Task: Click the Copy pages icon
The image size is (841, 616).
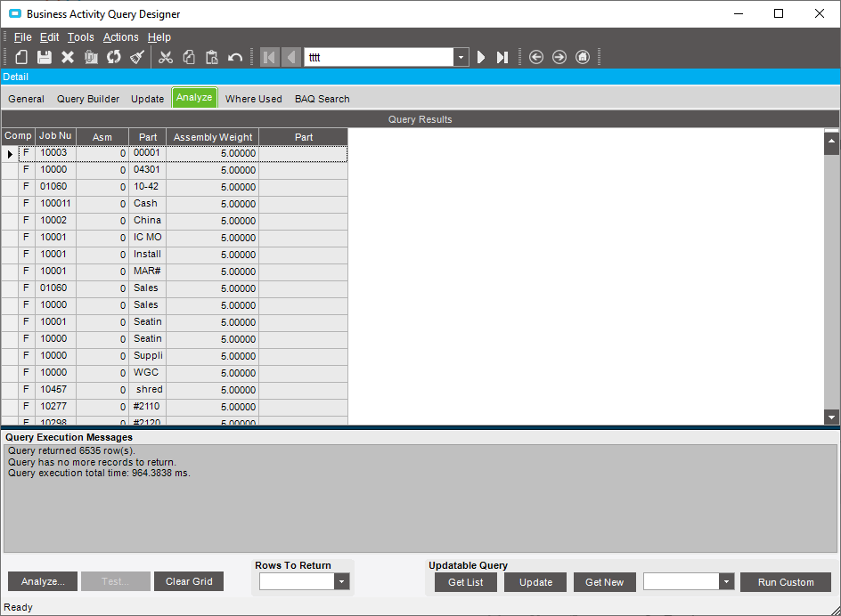Action: 189,57
